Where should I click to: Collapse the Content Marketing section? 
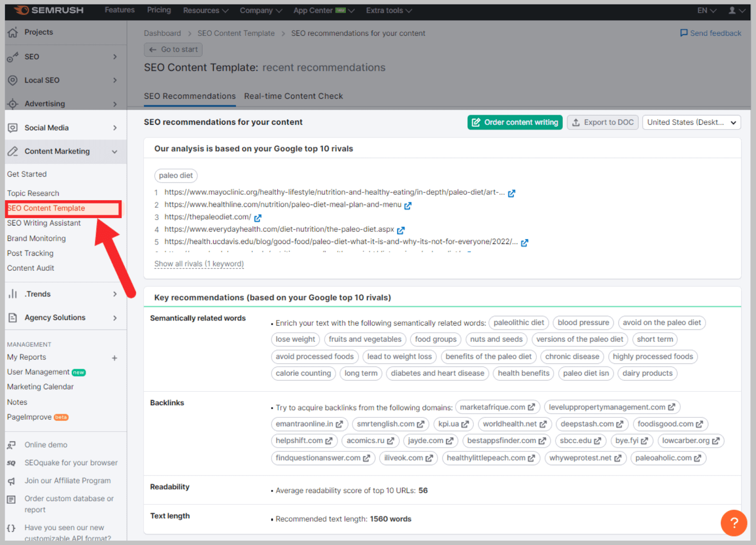114,151
